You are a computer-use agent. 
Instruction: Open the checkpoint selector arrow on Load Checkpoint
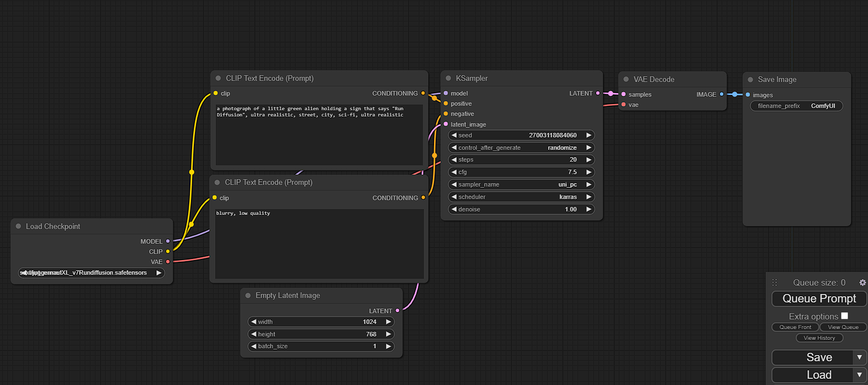159,272
